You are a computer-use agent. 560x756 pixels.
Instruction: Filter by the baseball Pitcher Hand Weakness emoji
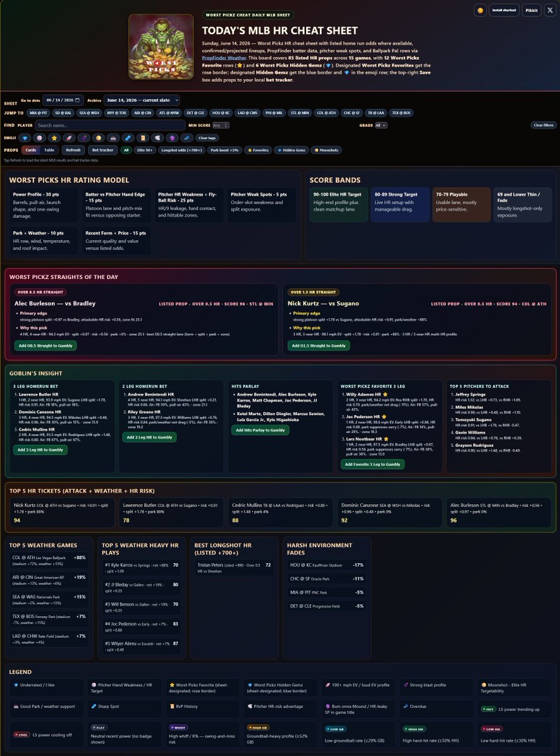(39, 138)
